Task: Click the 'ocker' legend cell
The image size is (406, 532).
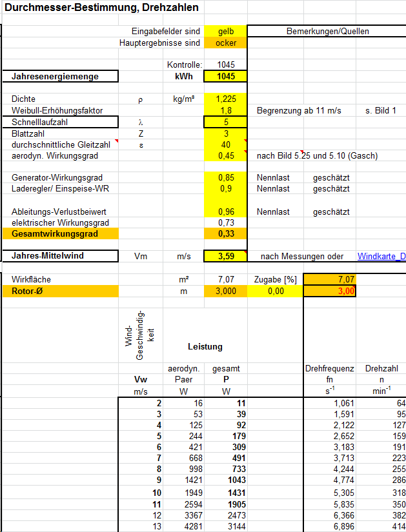Action: [226, 43]
